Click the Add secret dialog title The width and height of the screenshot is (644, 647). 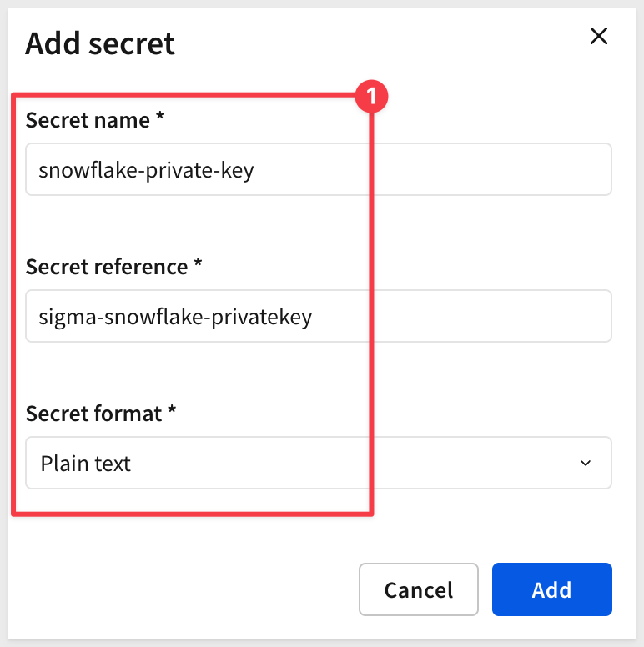[x=100, y=43]
